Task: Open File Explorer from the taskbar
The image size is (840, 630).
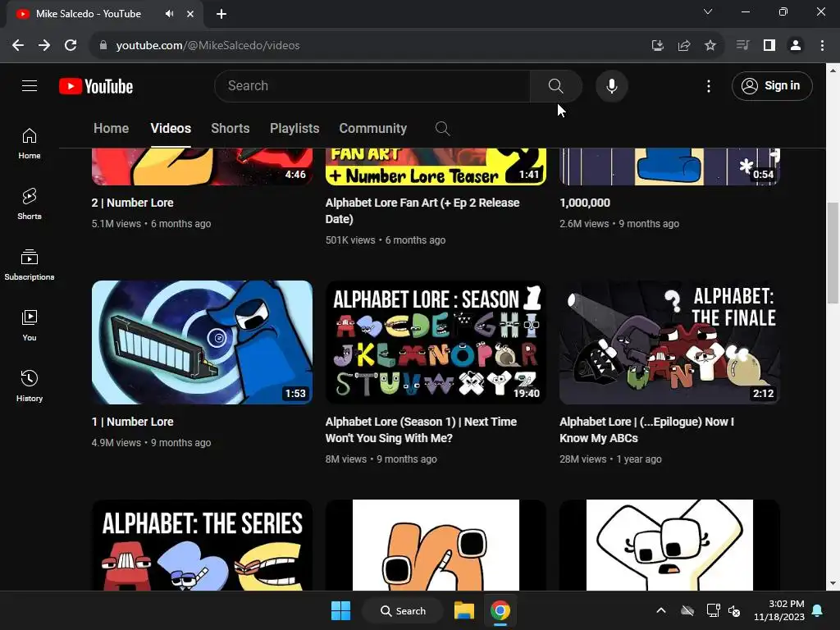Action: click(x=464, y=610)
